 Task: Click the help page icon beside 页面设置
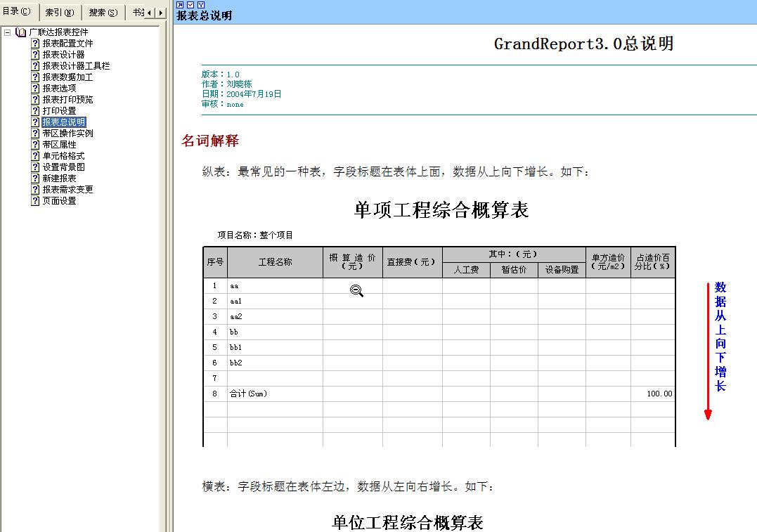(35, 201)
